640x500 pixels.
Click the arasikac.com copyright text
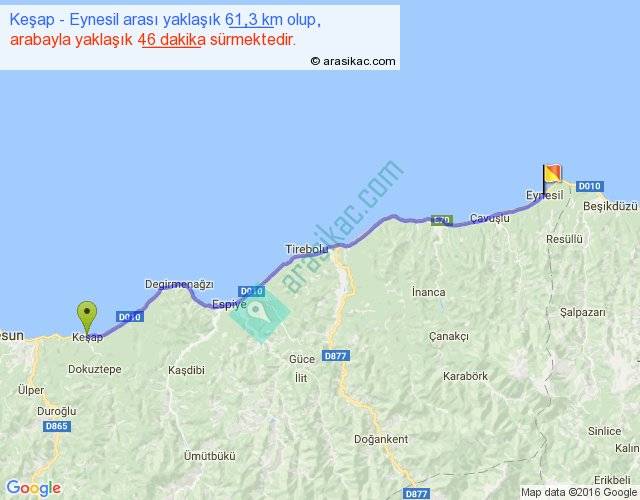pyautogui.click(x=353, y=61)
